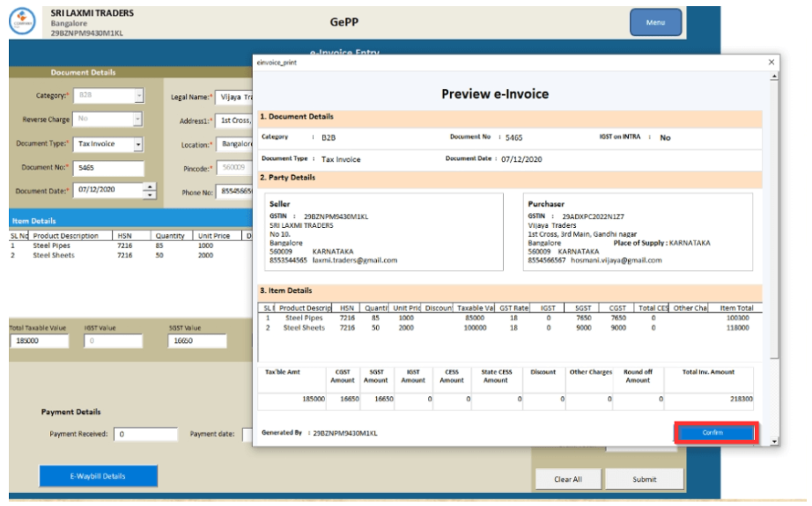Click Steel Sheets in preview item table
Image resolution: width=812 pixels, height=506 pixels.
point(304,328)
